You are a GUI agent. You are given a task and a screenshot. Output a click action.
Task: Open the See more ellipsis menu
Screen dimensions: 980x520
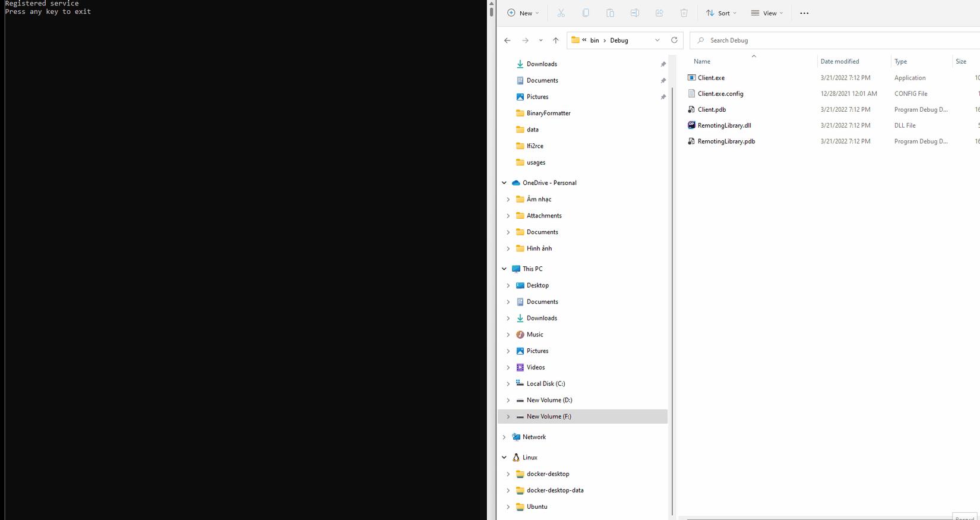[x=804, y=13]
